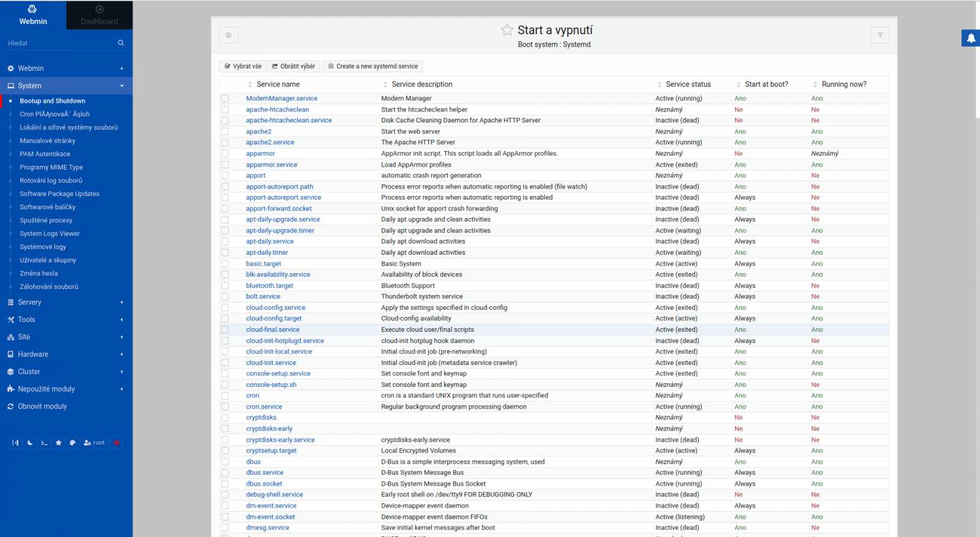The height and width of the screenshot is (537, 980).
Task: Open the notifications bell icon
Action: [971, 38]
